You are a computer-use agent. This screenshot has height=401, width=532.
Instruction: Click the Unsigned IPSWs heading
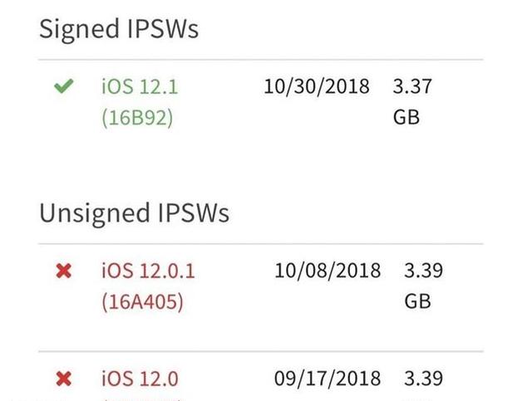point(135,213)
